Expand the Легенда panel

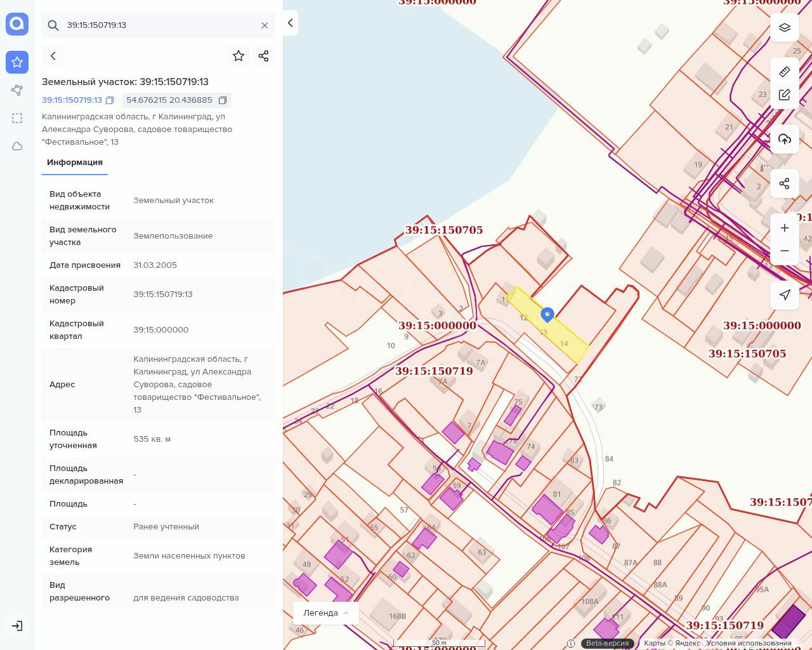click(x=326, y=613)
